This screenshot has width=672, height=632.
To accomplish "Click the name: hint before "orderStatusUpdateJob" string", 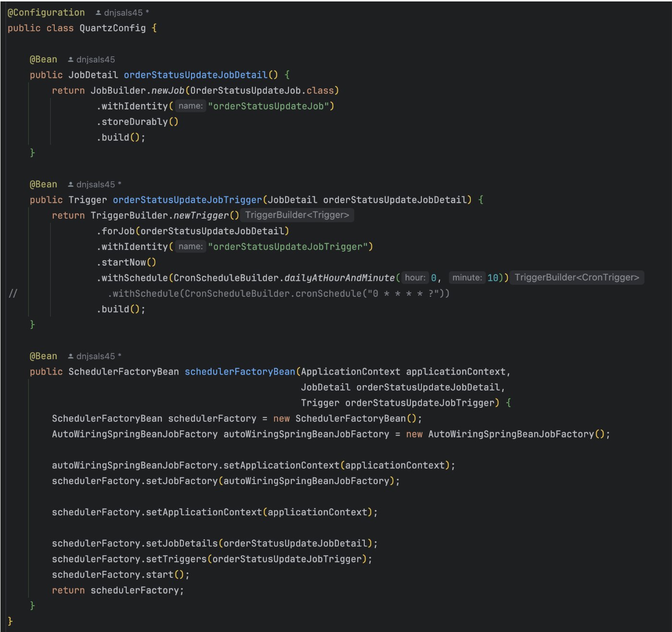I will [x=191, y=106].
